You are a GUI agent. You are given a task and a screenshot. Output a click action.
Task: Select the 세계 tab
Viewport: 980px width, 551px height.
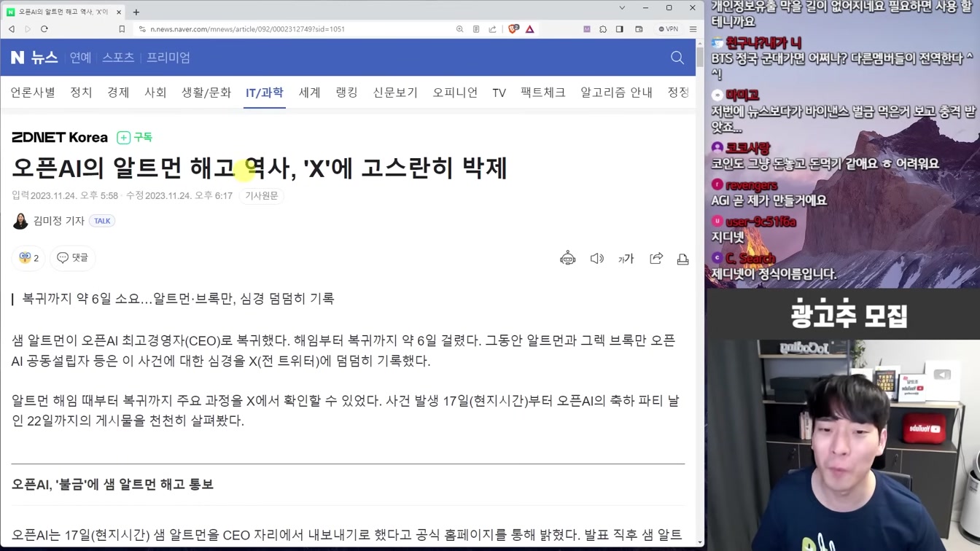(x=309, y=93)
